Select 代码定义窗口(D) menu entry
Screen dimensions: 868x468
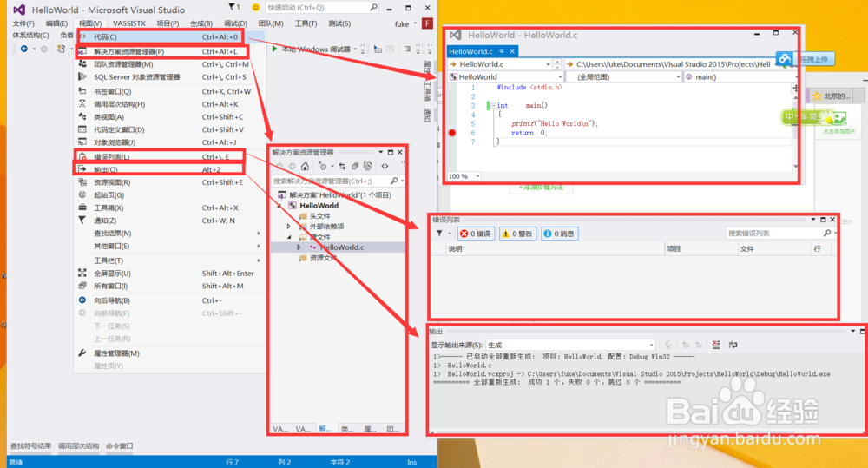(169, 129)
